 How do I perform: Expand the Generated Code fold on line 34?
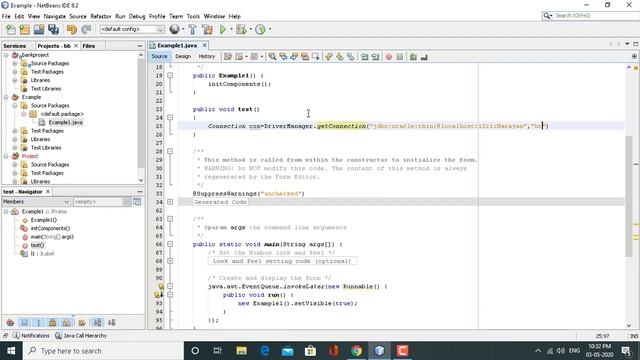pyautogui.click(x=170, y=202)
